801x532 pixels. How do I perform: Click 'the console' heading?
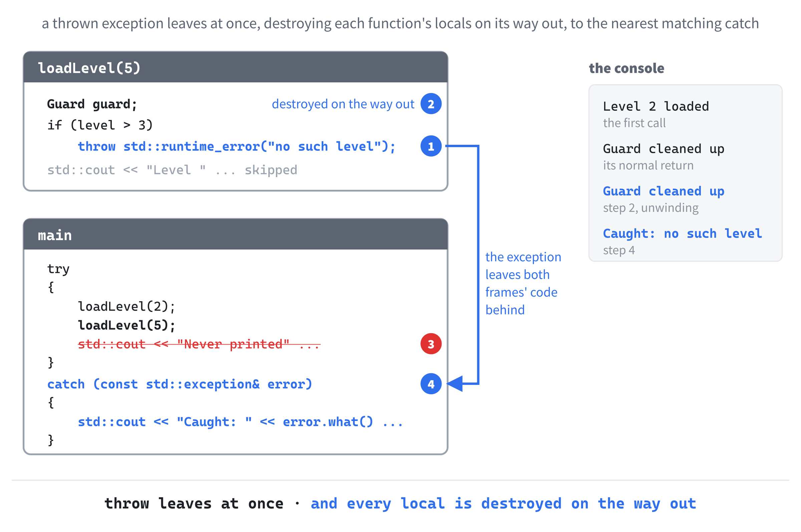click(626, 68)
